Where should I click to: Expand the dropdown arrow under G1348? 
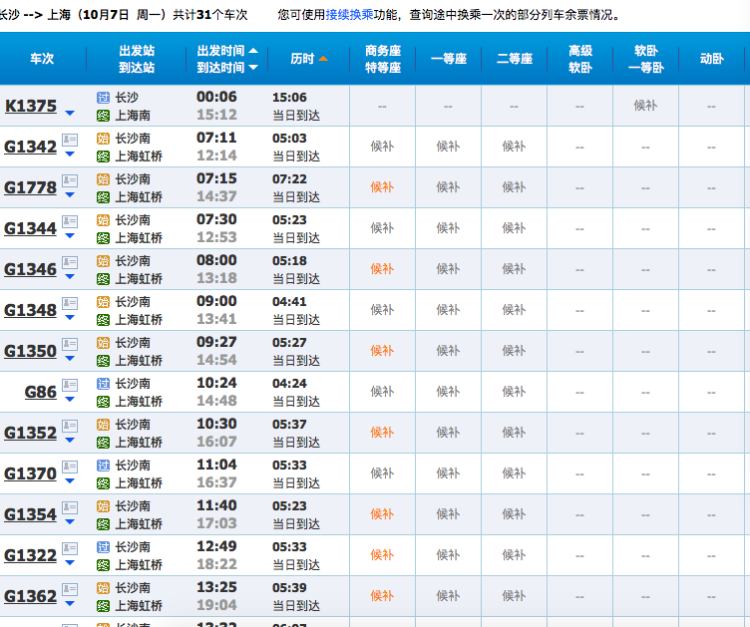click(x=69, y=318)
